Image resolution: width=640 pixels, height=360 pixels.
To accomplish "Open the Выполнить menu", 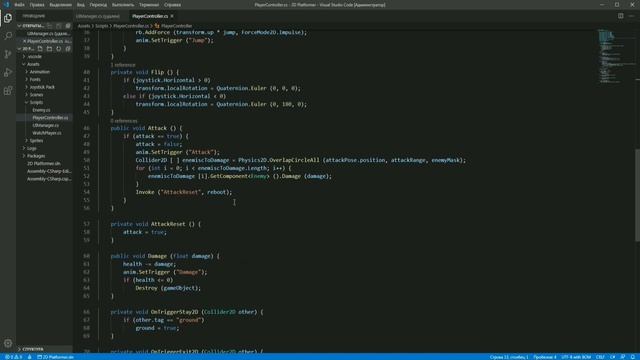I will tap(123, 5).
